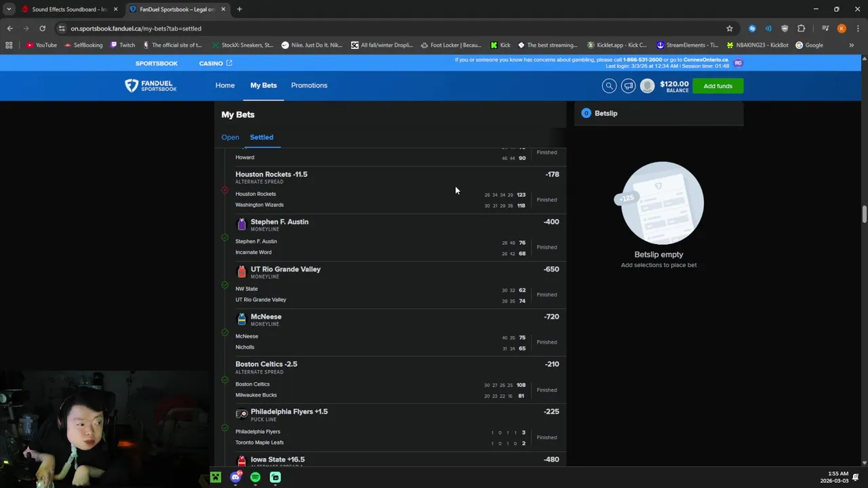Open the Foot Locker bookmark
Screen dimensions: 868x488
451,45
